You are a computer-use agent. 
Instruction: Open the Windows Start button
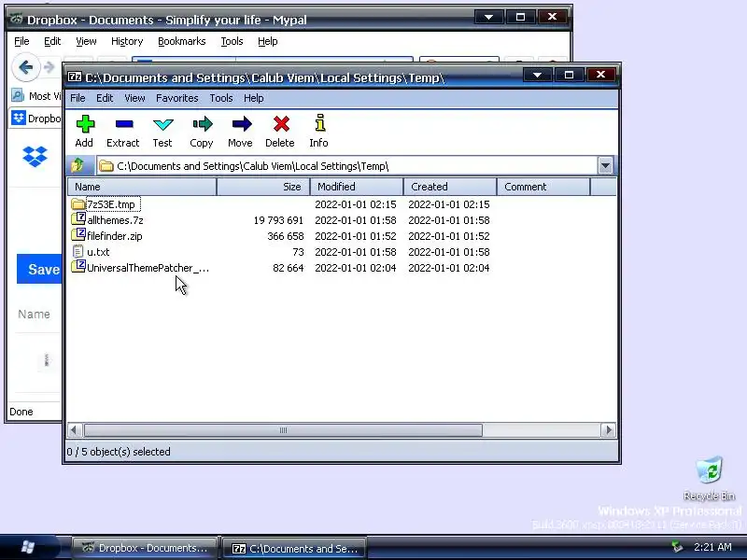point(27,547)
